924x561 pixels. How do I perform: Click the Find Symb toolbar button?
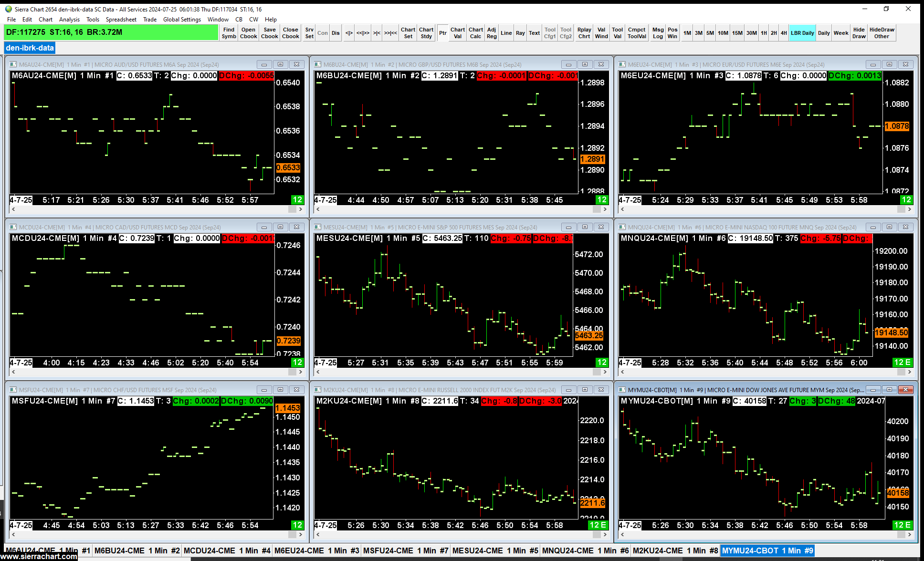point(229,33)
